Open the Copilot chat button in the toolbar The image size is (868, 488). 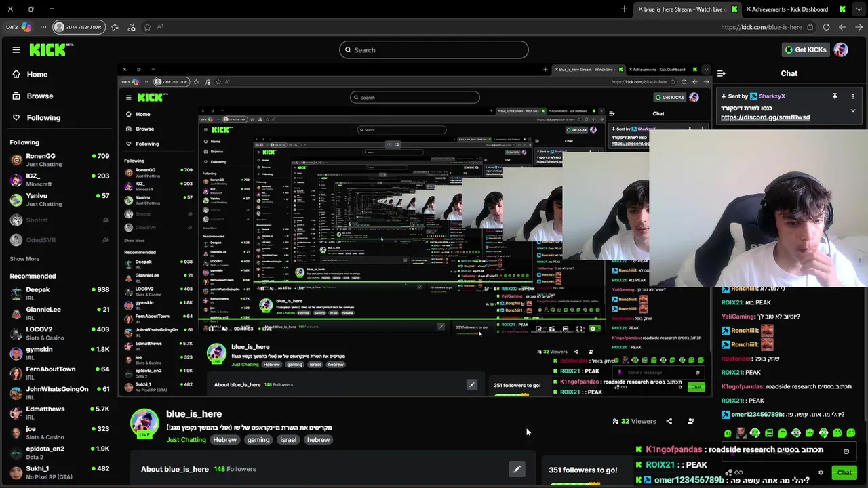click(18, 27)
